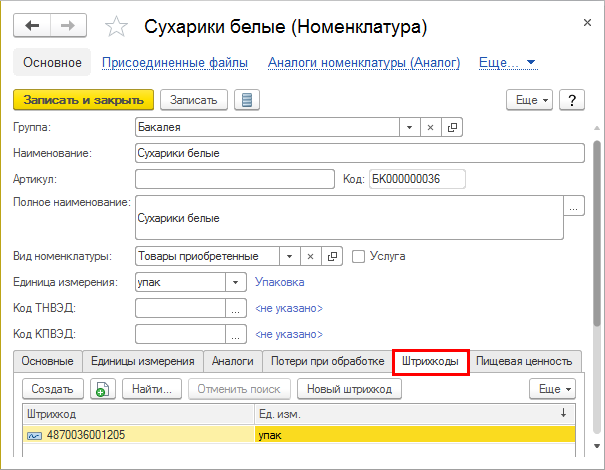Add item to favorites with star icon
The height and width of the screenshot is (470, 605).
pyautogui.click(x=116, y=26)
